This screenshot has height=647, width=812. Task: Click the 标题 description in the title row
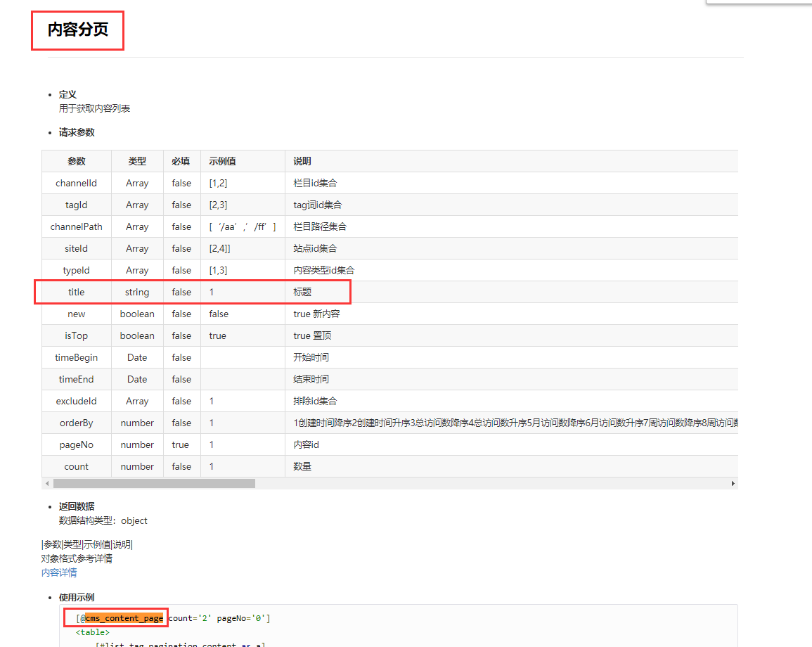point(302,292)
